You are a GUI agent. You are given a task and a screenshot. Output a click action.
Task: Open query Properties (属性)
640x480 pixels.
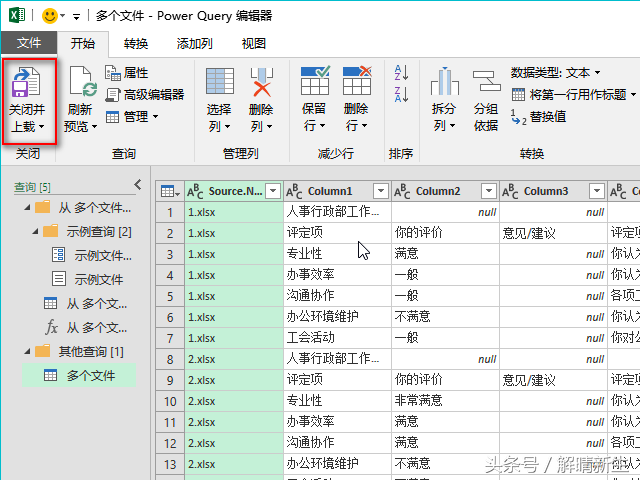coord(127,73)
